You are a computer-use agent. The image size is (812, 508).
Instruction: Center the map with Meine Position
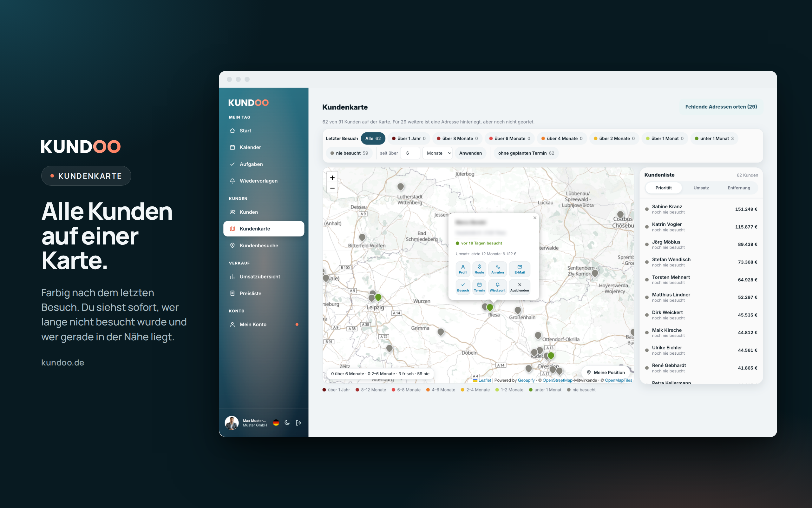click(x=606, y=372)
